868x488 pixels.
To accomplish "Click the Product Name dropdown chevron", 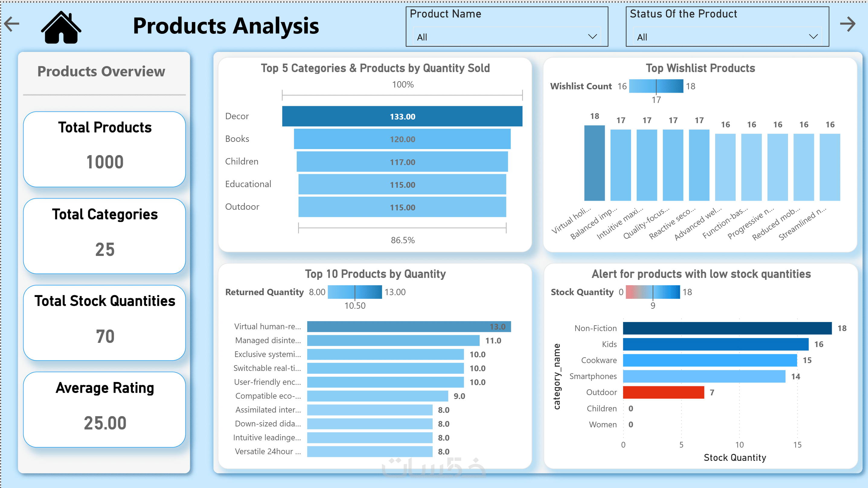I will (592, 37).
